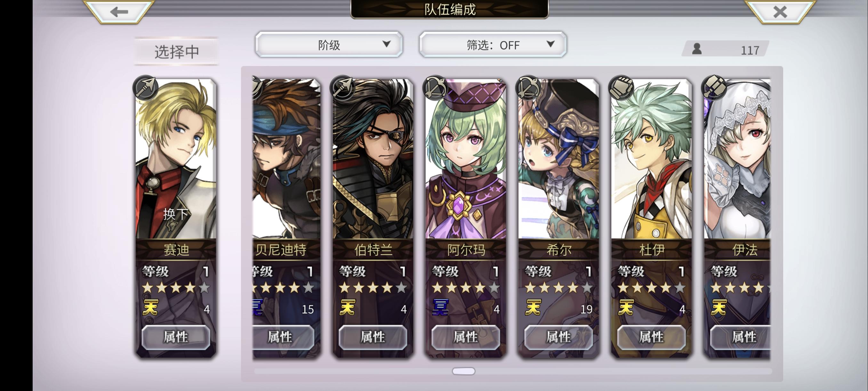Tap the hammer class icon on 伊法 card
The height and width of the screenshot is (391, 868).
714,88
